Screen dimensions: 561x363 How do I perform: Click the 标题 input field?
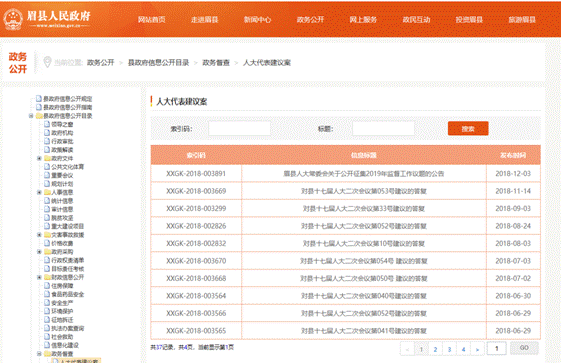383,129
